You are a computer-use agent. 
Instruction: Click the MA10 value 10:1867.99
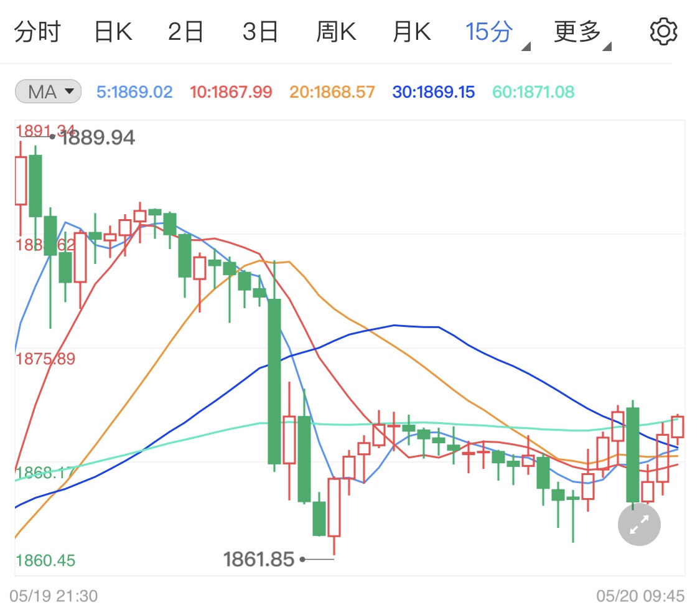tap(231, 92)
